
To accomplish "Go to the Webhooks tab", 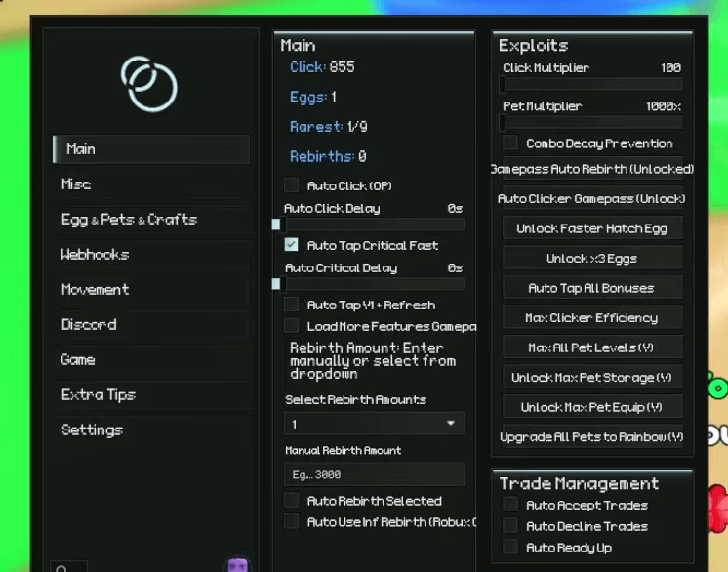I will [151, 255].
